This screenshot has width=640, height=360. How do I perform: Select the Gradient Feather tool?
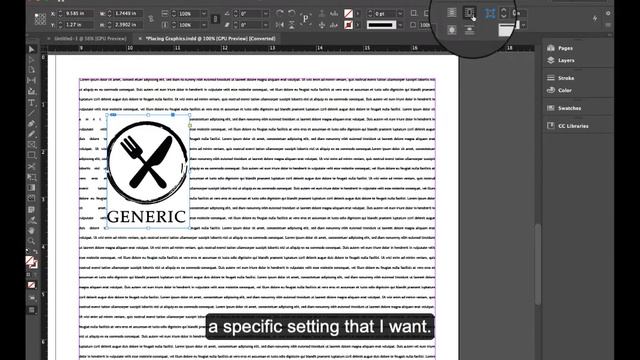click(x=31, y=198)
